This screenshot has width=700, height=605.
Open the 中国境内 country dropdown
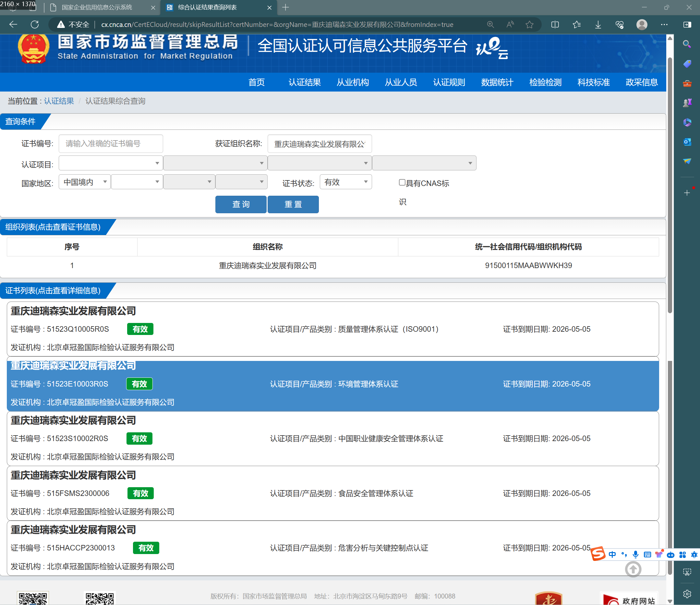pos(84,182)
